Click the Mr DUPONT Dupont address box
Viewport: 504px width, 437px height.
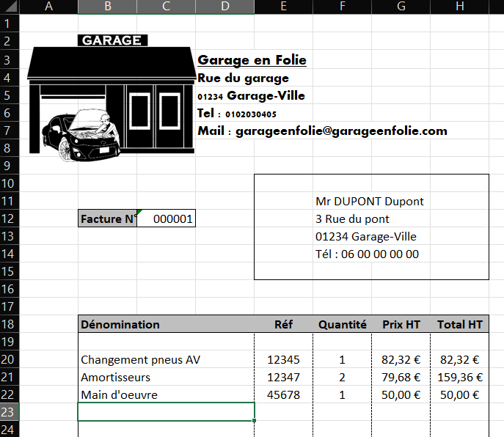click(x=370, y=227)
